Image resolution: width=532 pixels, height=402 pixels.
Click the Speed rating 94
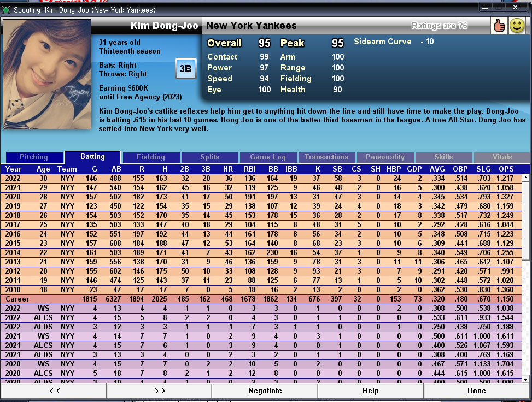[x=264, y=79]
